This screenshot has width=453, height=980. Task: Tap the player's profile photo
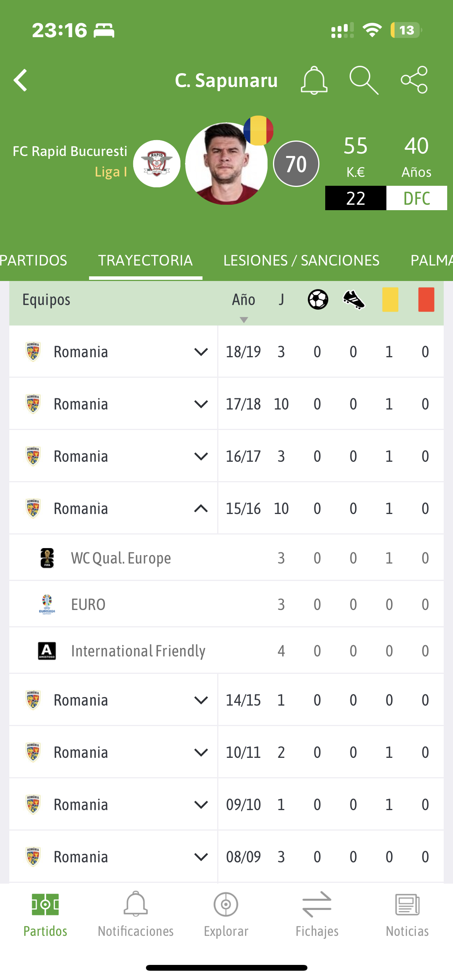226,164
